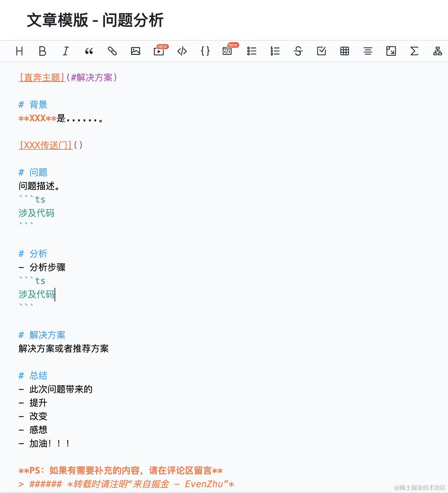Click the (#解决方案) anchor text
Screen dimensions: 448x493
coord(92,78)
